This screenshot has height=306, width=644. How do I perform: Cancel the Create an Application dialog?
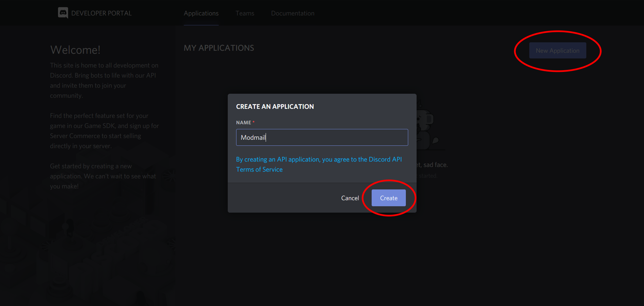click(350, 198)
